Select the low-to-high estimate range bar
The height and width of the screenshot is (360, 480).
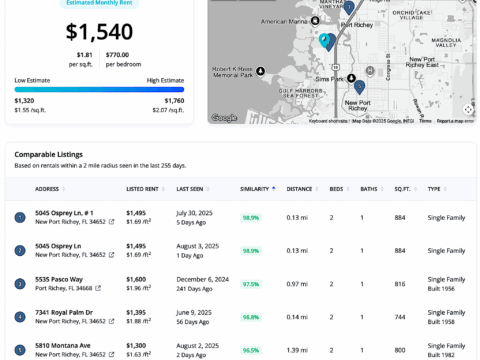[x=99, y=89]
